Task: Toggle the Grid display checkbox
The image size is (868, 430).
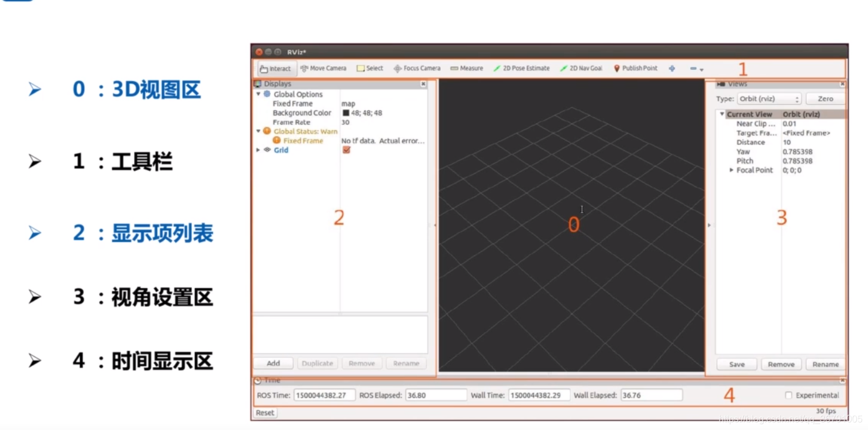Action: [x=346, y=150]
